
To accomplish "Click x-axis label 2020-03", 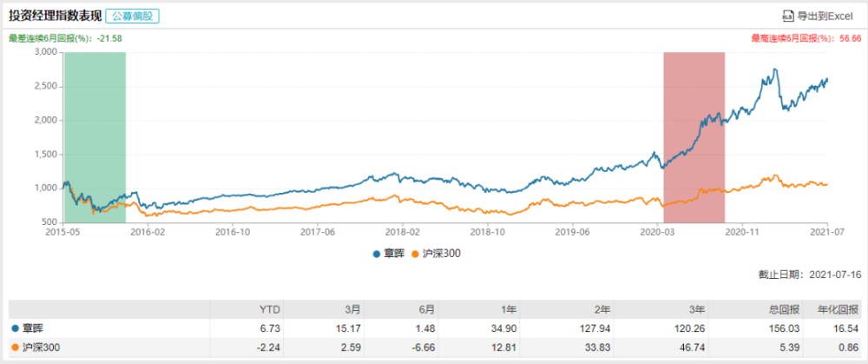I will [x=657, y=230].
